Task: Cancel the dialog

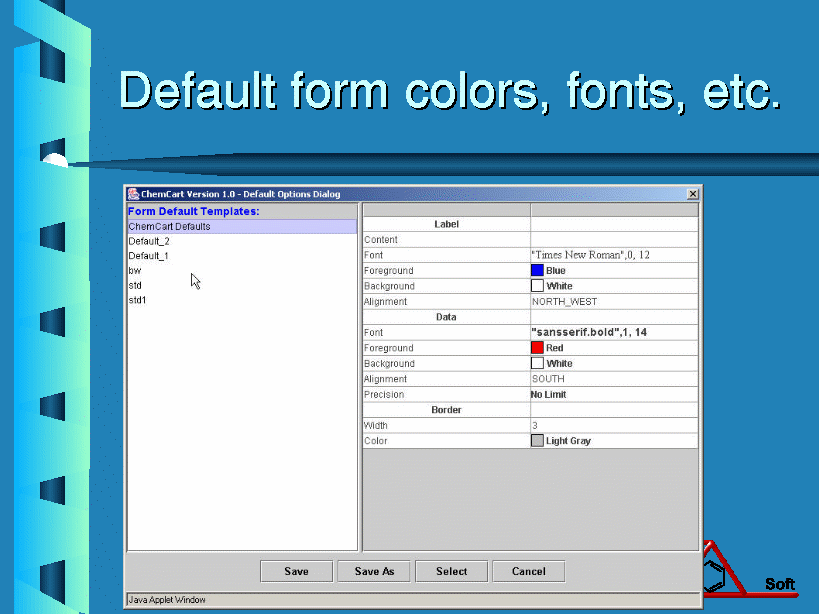Action: [x=529, y=571]
